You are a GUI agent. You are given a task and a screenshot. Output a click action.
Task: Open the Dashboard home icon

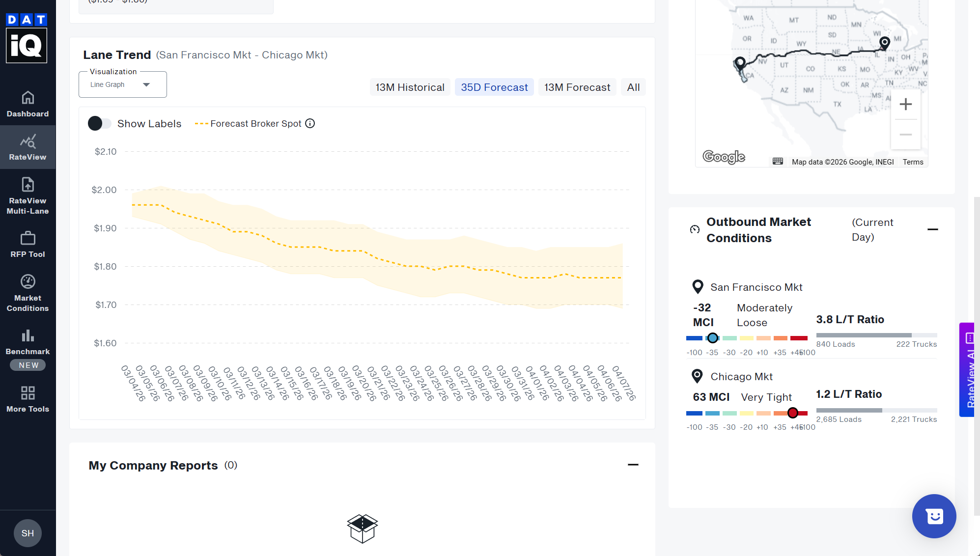28,98
